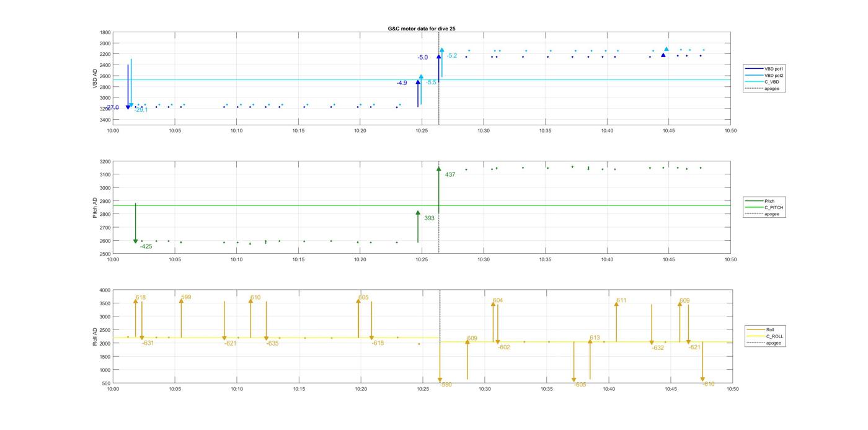Click the '618' roll data label
This screenshot has height=430, width=868.
(141, 298)
